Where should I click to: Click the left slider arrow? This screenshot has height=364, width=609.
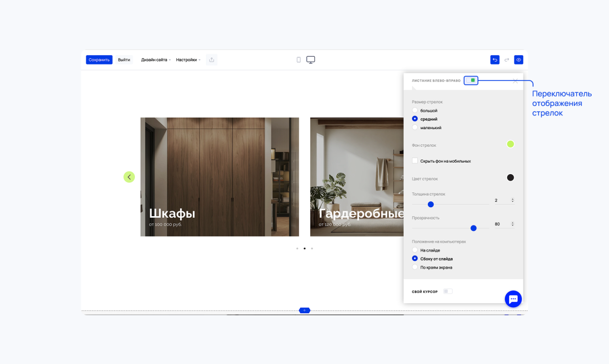(x=129, y=177)
